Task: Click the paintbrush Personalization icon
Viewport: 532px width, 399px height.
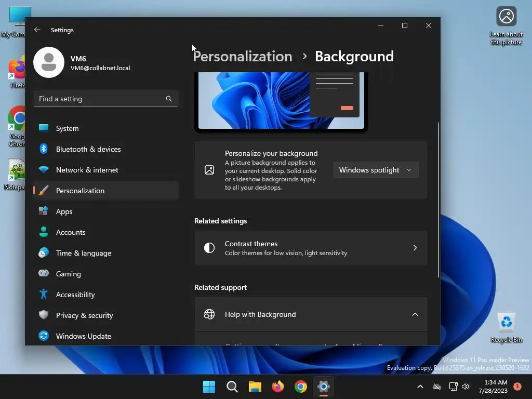Action: [x=44, y=190]
